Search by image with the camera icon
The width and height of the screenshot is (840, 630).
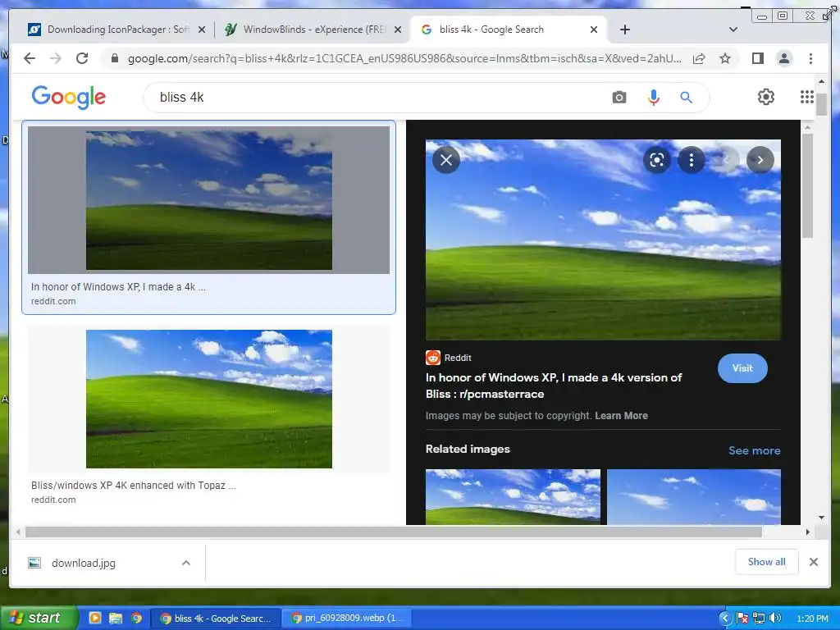tap(619, 98)
